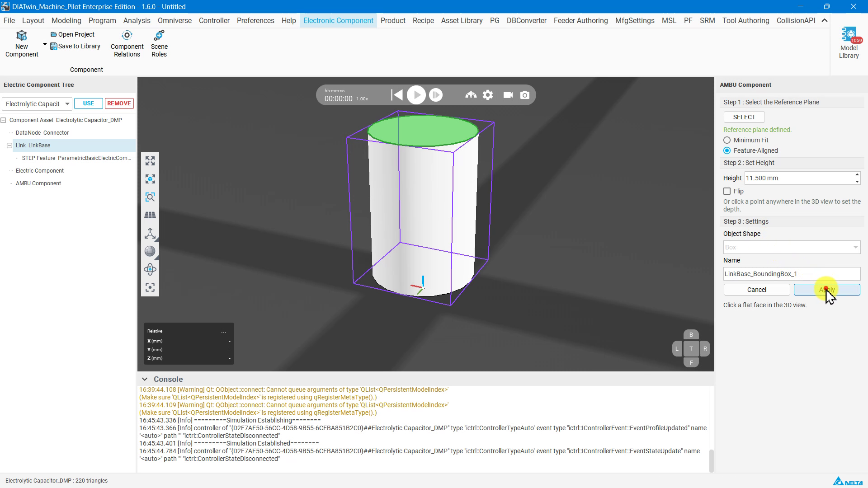Open the Asset Library tab
This screenshot has height=488, width=868.
tap(462, 20)
